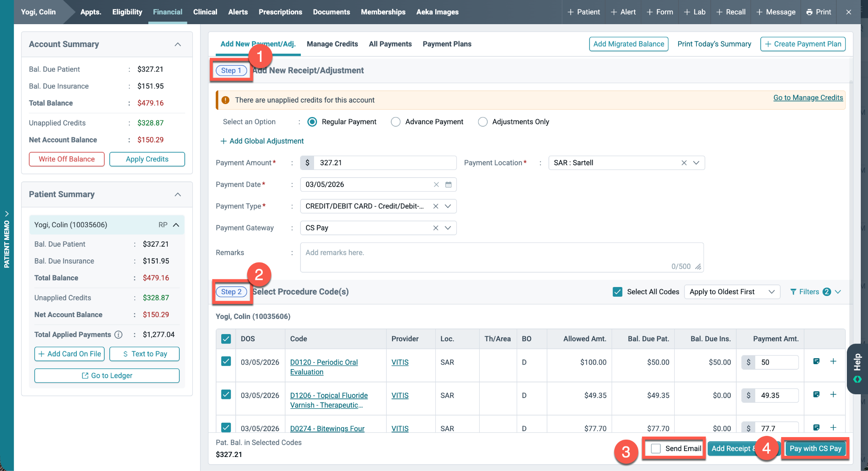Viewport: 868px width, 471px height.
Task: Click into the Remarks text area
Action: point(502,257)
